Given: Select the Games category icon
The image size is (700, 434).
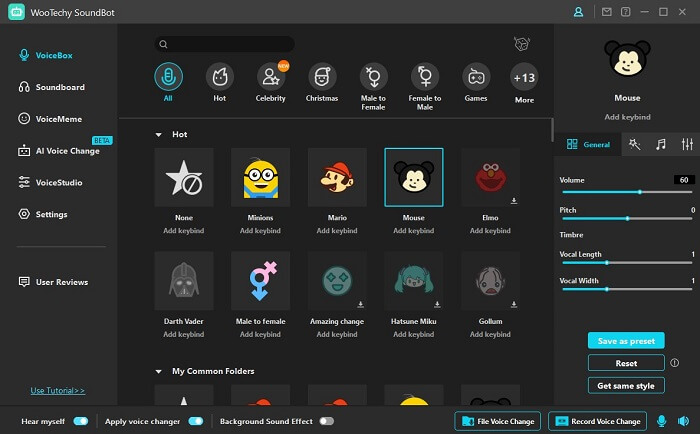Looking at the screenshot, I should pos(476,77).
